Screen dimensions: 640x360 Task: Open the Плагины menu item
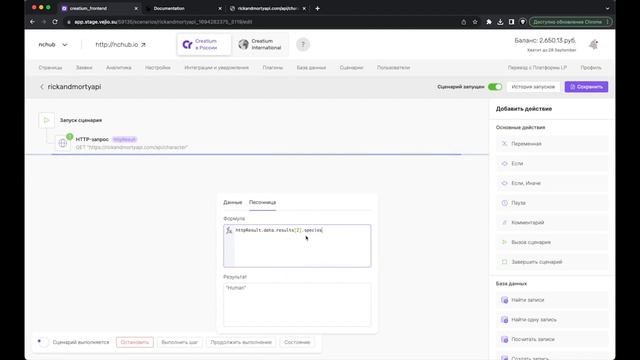273,68
